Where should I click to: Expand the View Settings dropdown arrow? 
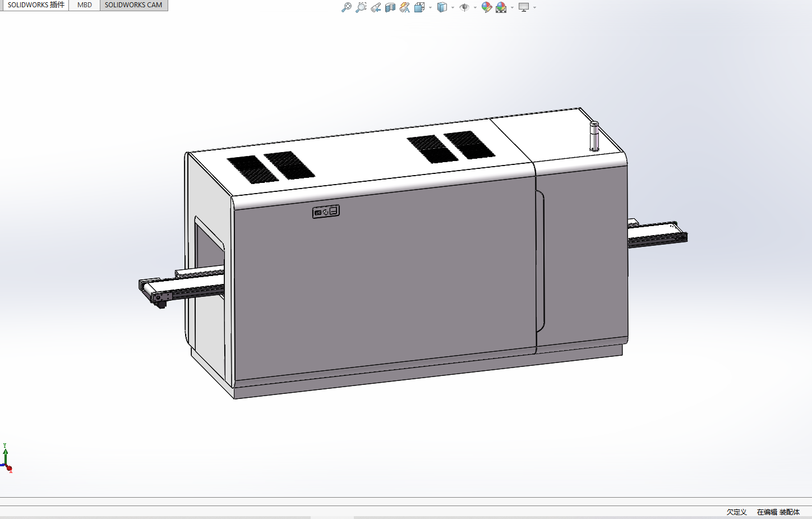[x=534, y=8]
